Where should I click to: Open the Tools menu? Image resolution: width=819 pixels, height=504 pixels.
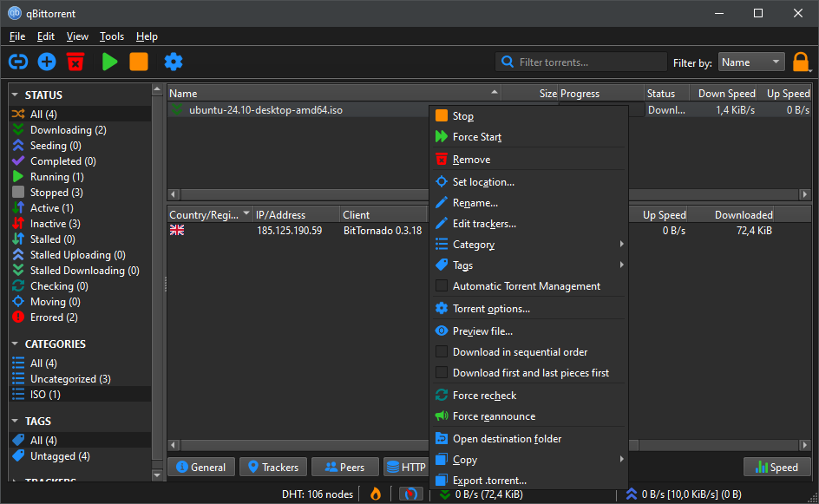pos(112,36)
